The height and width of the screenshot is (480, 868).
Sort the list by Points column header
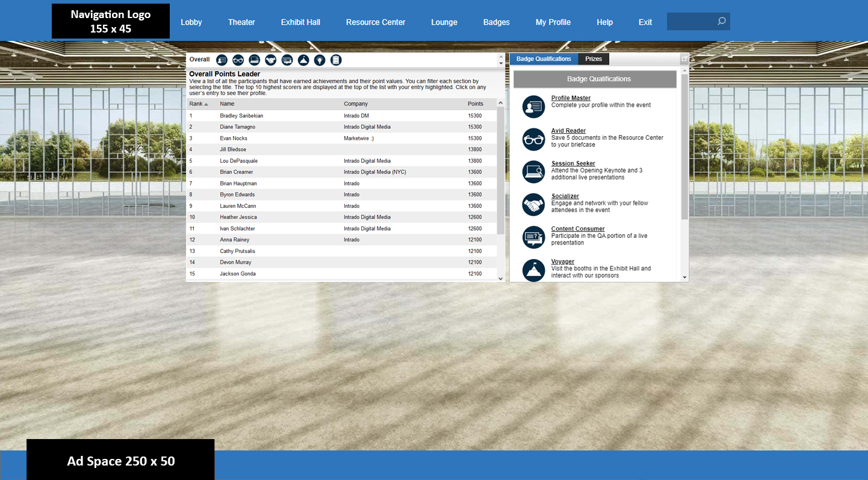point(476,104)
